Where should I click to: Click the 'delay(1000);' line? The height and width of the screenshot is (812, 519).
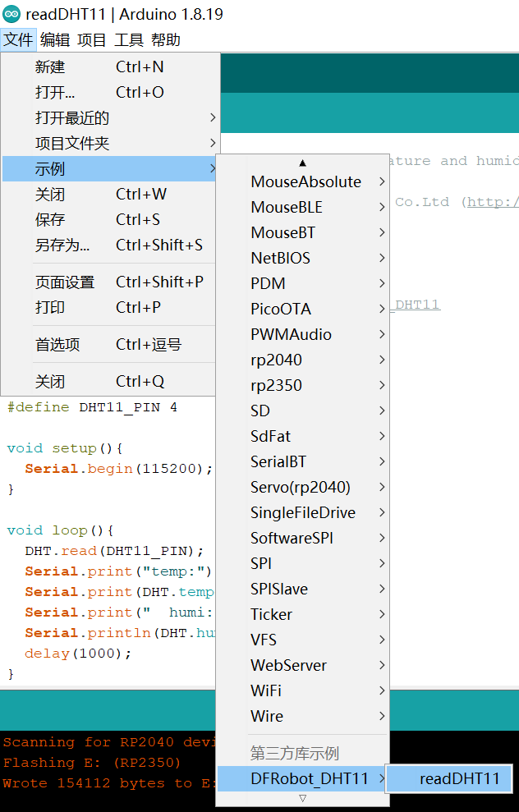pyautogui.click(x=78, y=654)
